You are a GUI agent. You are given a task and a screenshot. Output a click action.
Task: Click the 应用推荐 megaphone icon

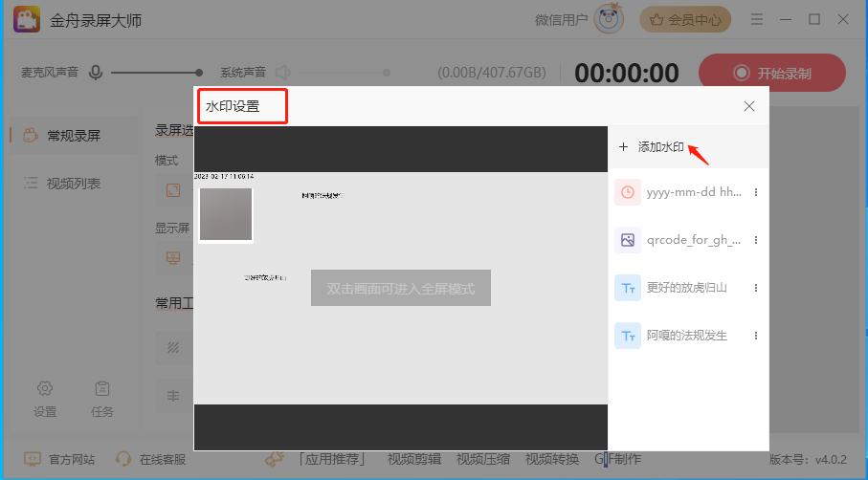[275, 458]
